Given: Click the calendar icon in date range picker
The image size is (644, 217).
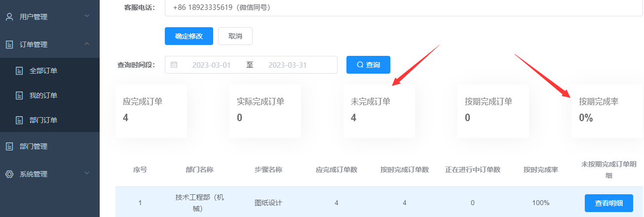Looking at the screenshot, I should point(174,65).
